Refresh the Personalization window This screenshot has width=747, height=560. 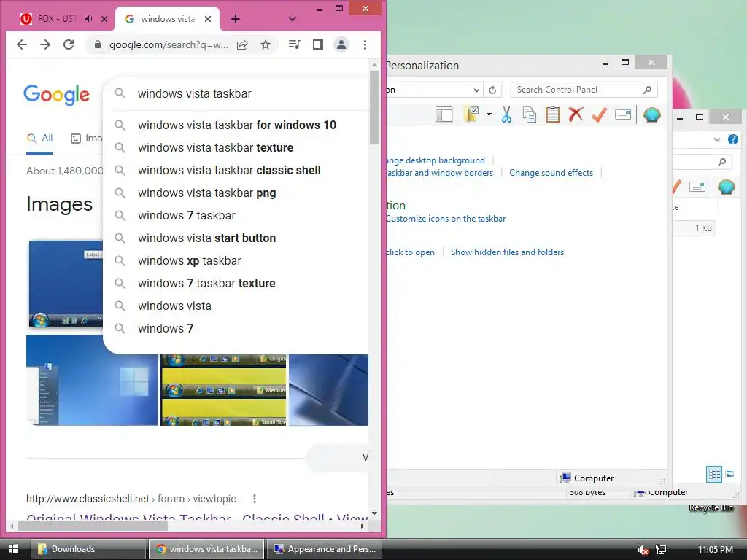coord(492,90)
